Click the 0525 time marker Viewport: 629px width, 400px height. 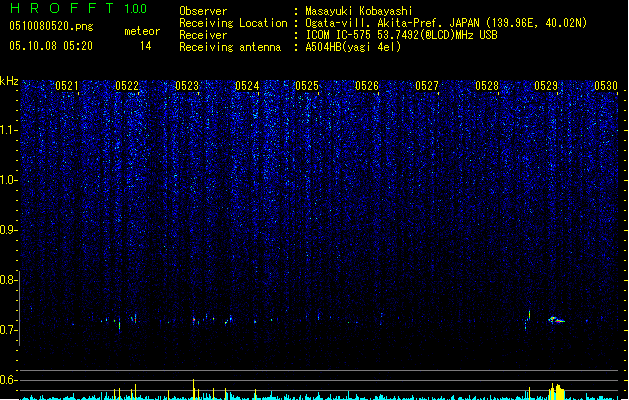pyautogui.click(x=307, y=86)
